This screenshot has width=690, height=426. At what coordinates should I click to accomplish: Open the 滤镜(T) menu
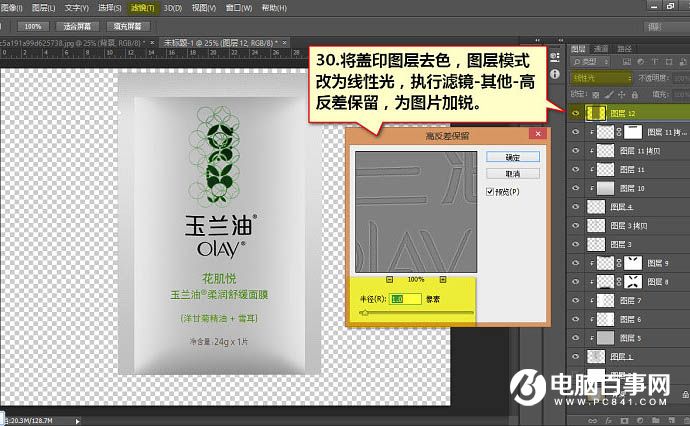point(143,8)
